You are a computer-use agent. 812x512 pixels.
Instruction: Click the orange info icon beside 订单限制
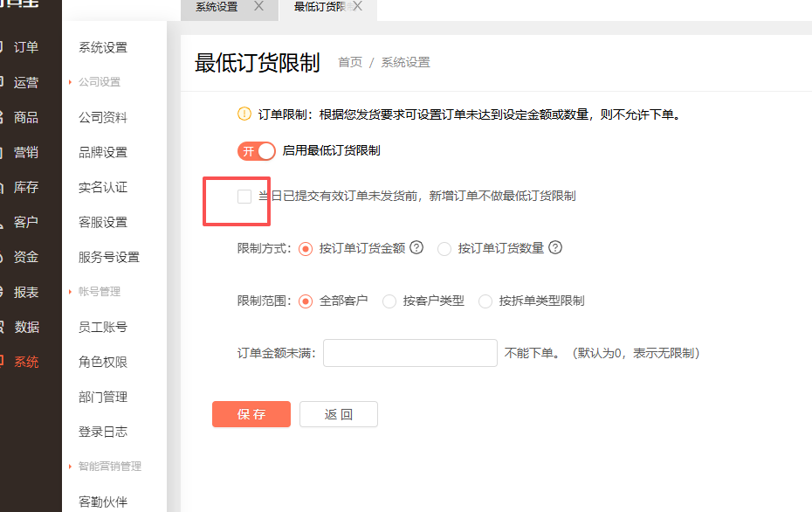[244, 114]
